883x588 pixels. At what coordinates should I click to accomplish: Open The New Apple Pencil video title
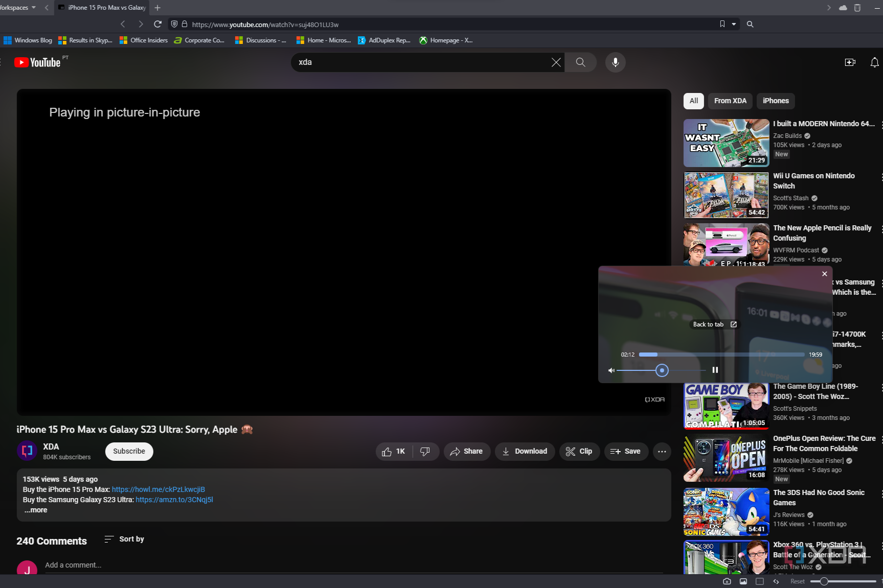click(822, 233)
